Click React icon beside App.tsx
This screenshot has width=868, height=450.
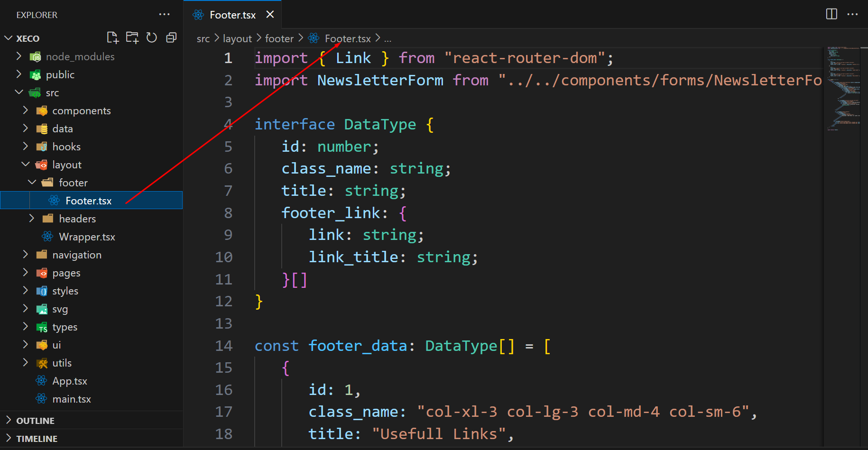[x=41, y=380]
